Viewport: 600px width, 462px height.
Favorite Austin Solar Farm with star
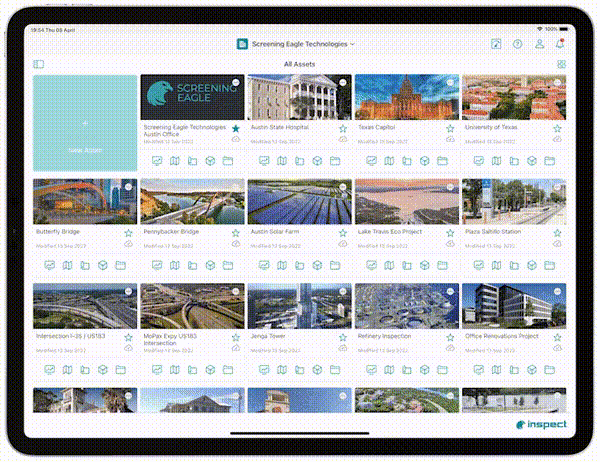click(x=343, y=233)
